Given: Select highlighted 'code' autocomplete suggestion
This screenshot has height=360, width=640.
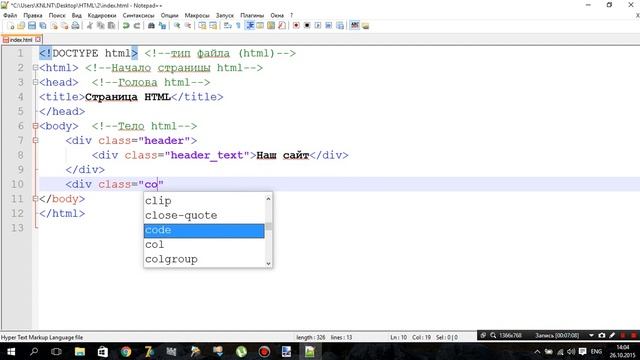Looking at the screenshot, I should [204, 230].
